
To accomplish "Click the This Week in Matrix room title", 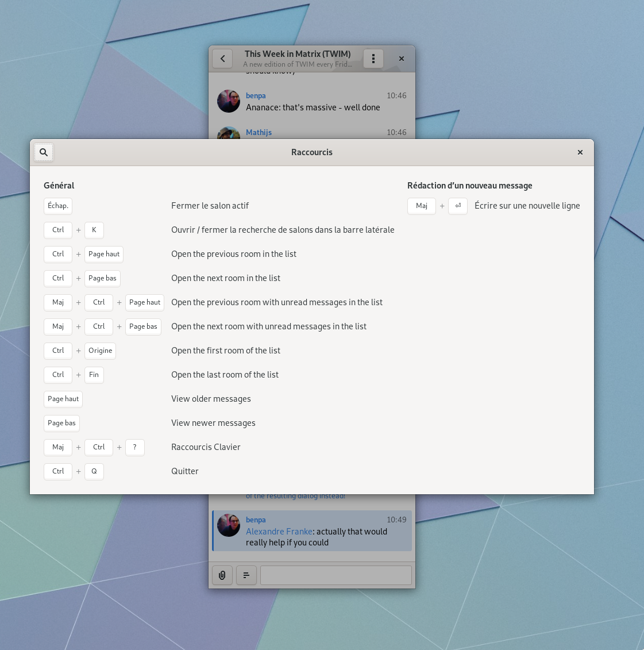I will pyautogui.click(x=297, y=54).
